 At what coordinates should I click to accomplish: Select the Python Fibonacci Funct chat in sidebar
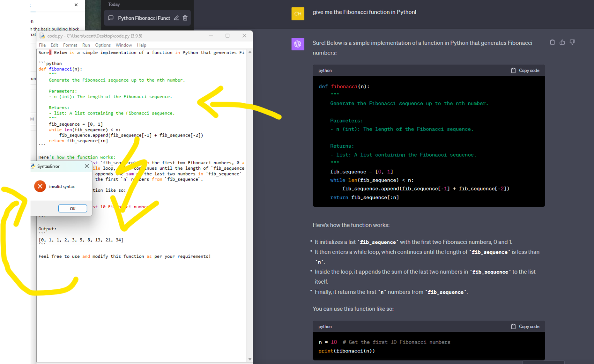click(x=143, y=18)
